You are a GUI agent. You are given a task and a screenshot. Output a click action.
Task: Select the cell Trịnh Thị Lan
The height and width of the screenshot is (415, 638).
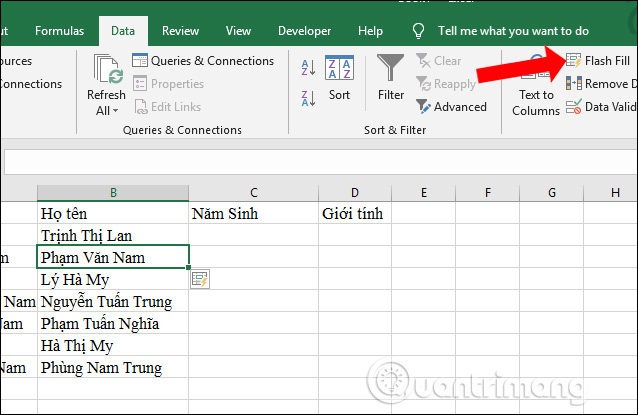click(x=113, y=235)
